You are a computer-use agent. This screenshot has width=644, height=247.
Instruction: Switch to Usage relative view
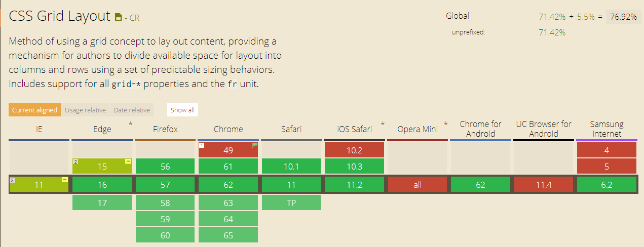[x=85, y=110]
